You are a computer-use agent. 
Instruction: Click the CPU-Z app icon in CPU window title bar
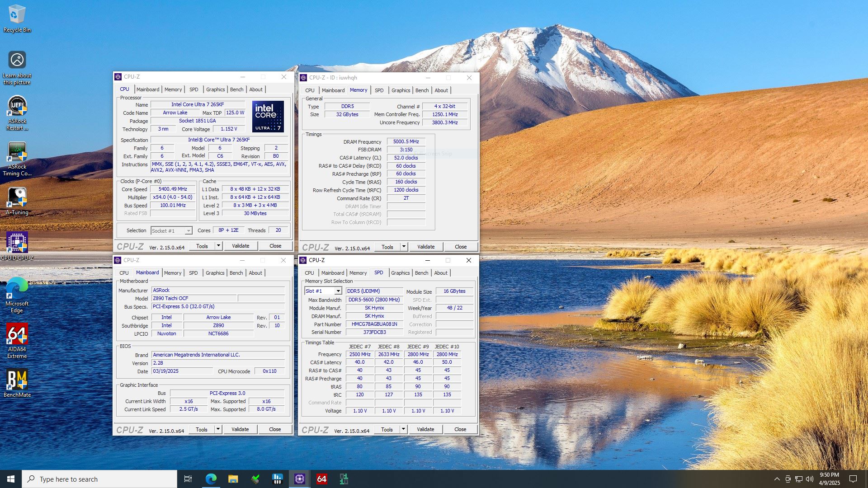tap(118, 77)
